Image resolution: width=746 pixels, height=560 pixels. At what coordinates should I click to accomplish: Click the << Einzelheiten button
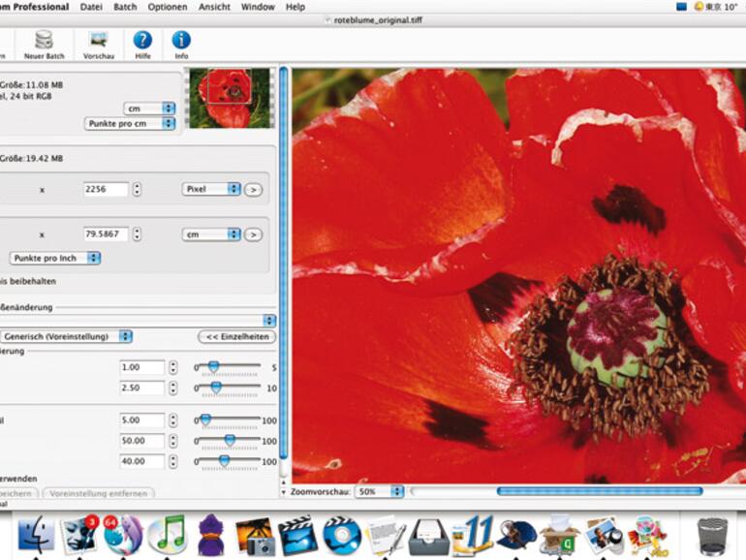[x=236, y=336]
